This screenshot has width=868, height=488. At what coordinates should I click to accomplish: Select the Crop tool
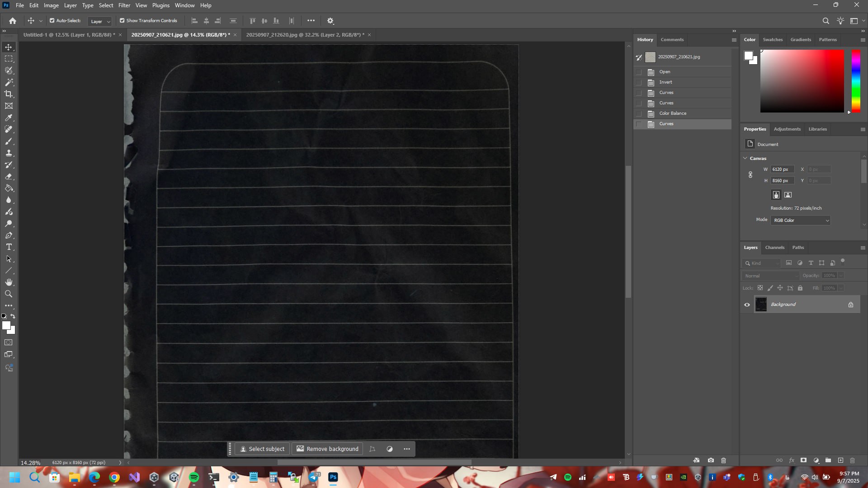point(9,94)
